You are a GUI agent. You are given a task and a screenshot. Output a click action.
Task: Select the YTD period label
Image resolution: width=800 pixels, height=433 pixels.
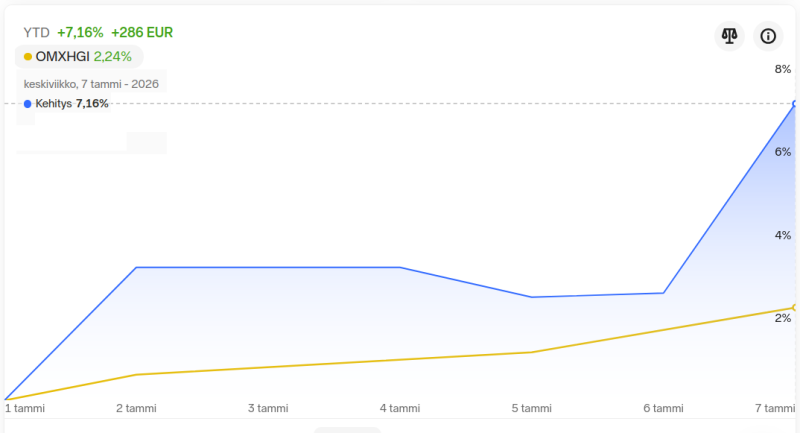pos(36,32)
